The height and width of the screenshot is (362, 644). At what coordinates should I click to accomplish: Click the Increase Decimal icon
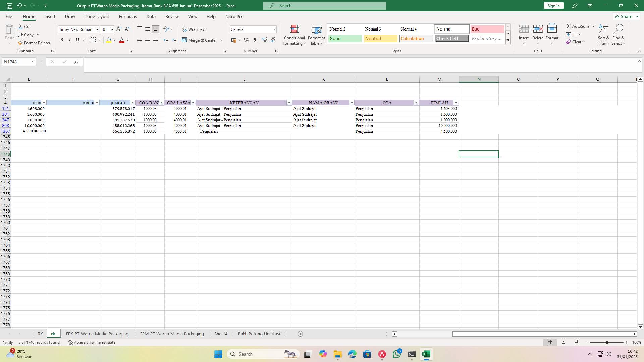(x=265, y=40)
